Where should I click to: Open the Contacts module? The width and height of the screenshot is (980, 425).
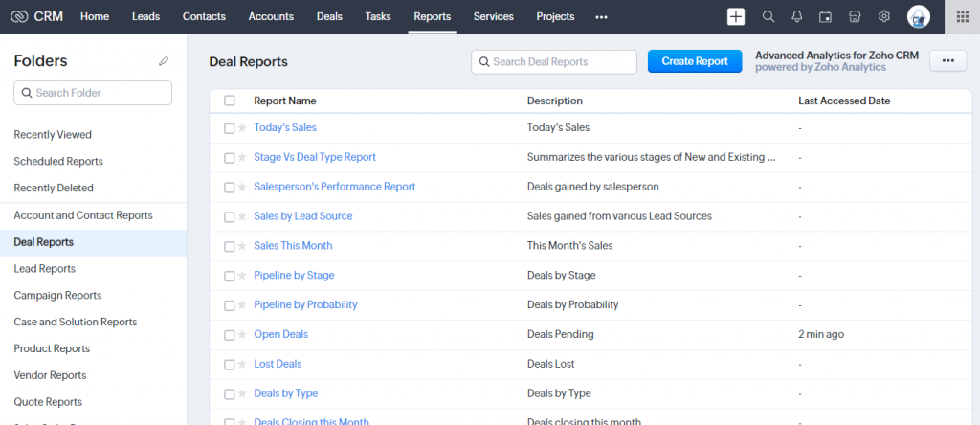pos(204,17)
